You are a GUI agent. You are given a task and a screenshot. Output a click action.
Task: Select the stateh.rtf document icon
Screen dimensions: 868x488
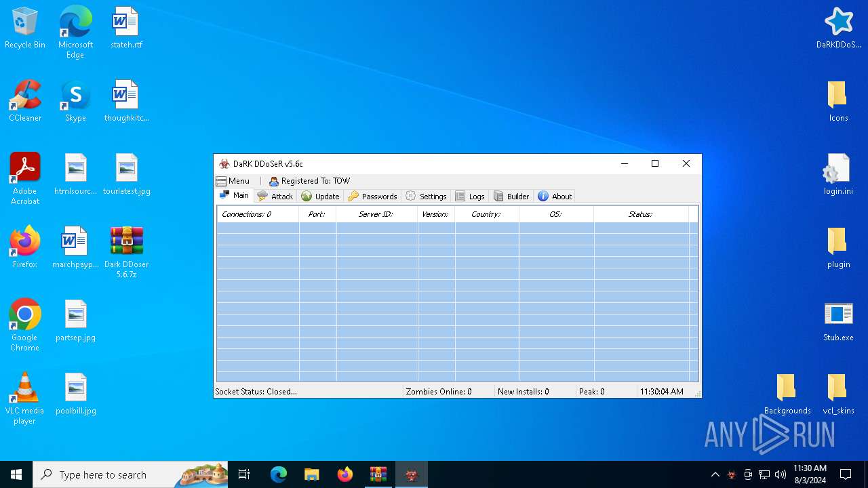click(126, 28)
